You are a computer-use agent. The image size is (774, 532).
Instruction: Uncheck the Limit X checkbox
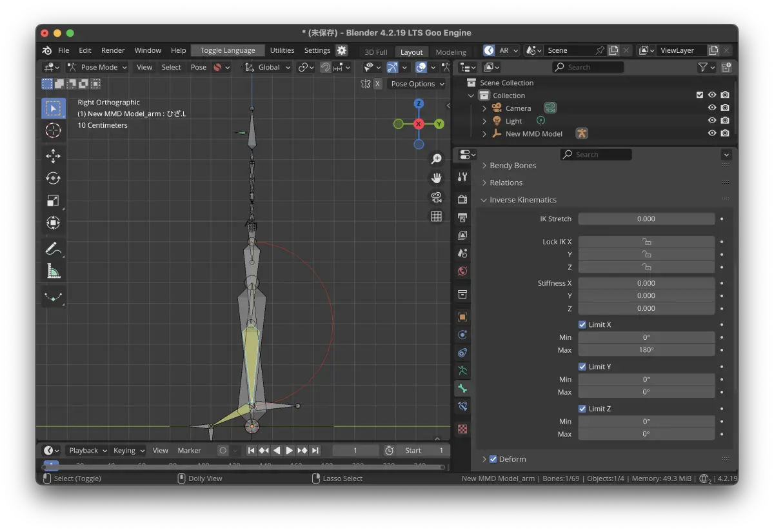click(582, 324)
